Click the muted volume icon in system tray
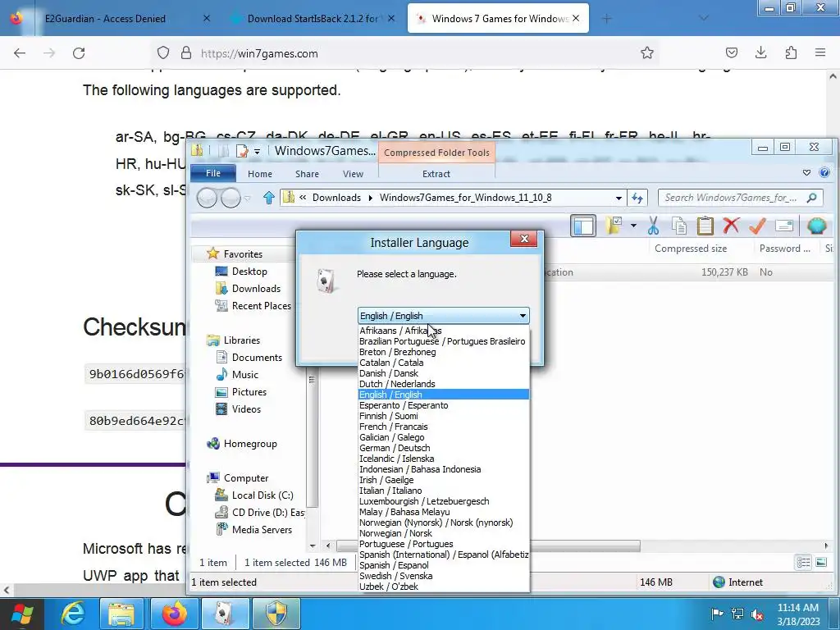Image resolution: width=840 pixels, height=630 pixels. [757, 614]
